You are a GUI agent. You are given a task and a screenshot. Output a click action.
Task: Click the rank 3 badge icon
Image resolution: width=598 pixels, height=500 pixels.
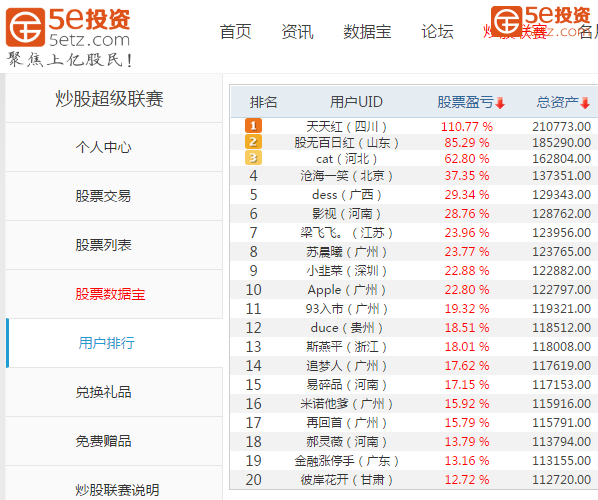(x=253, y=158)
